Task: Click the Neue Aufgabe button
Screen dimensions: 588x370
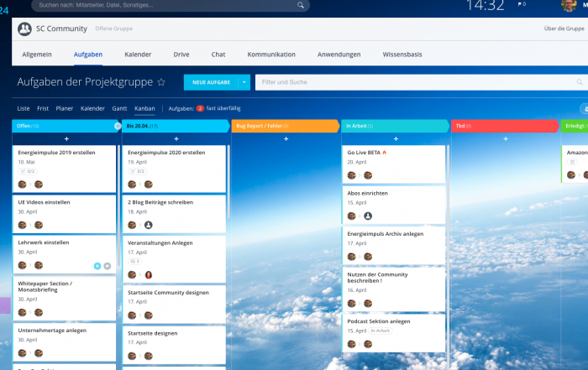Action: coord(211,82)
